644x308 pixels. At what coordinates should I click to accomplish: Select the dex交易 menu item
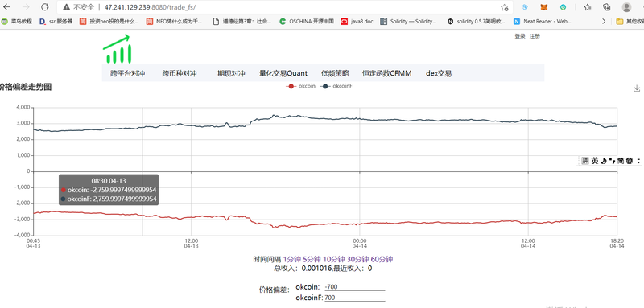coord(439,73)
